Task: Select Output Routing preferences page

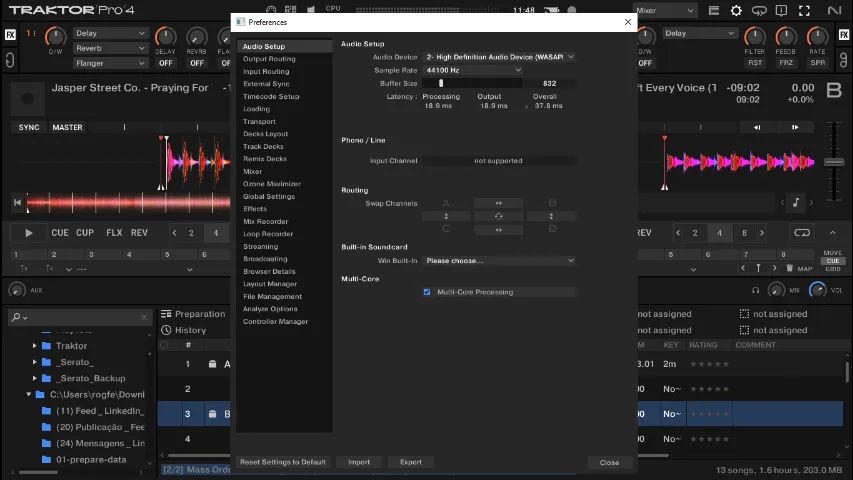Action: click(x=269, y=59)
